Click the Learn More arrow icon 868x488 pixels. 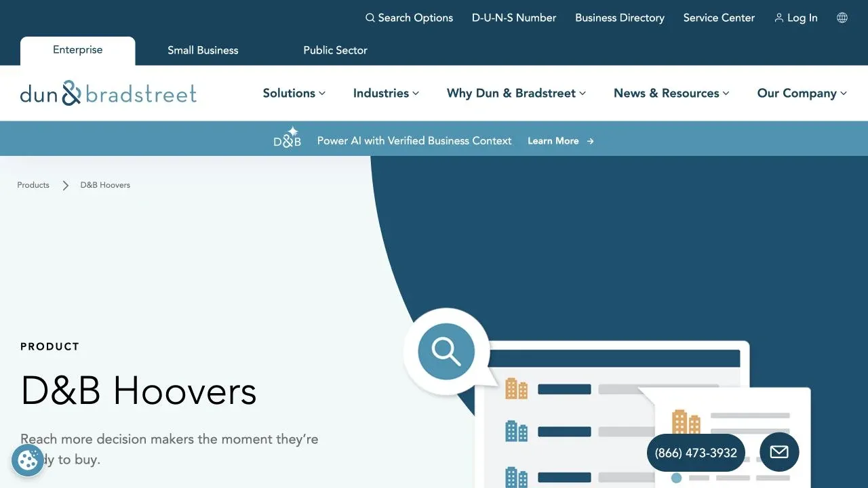pos(591,141)
